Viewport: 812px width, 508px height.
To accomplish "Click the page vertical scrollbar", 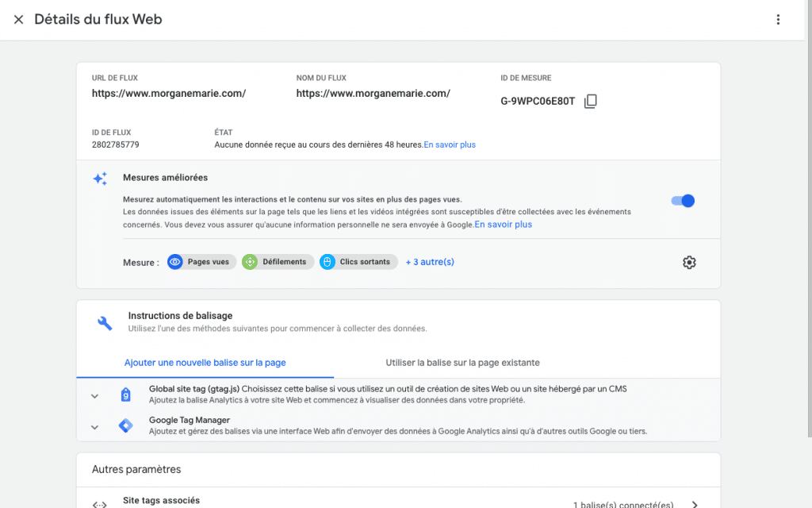I will point(808,217).
